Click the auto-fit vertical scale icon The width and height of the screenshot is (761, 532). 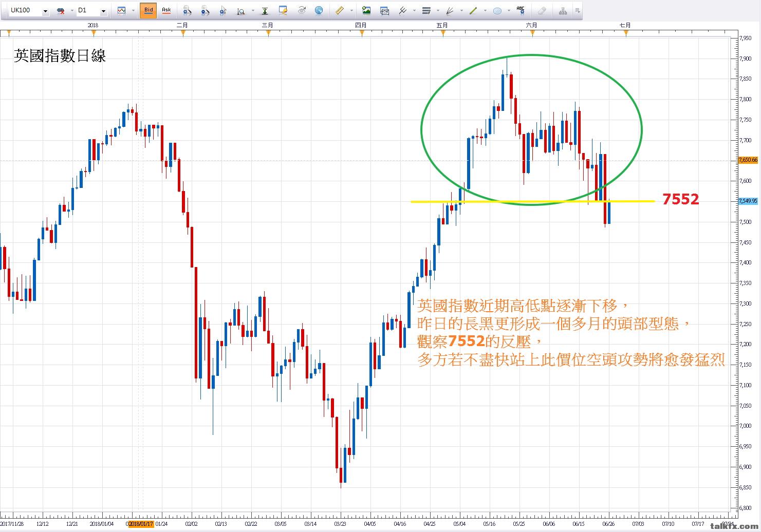click(265, 10)
